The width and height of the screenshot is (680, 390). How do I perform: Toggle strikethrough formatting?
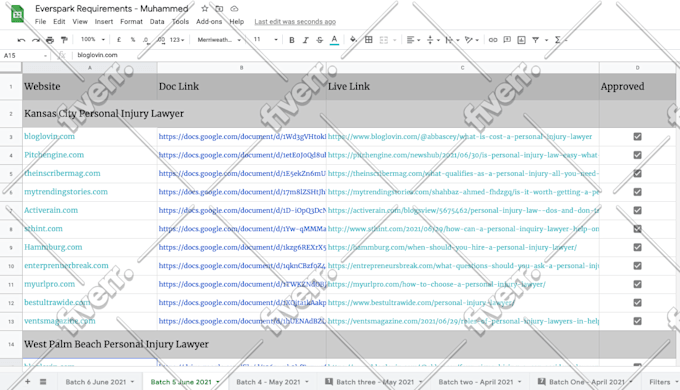[x=320, y=40]
